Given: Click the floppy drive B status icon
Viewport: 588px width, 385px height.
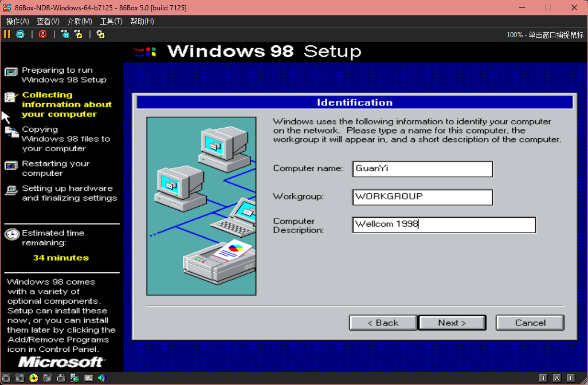Looking at the screenshot, I should (20, 378).
